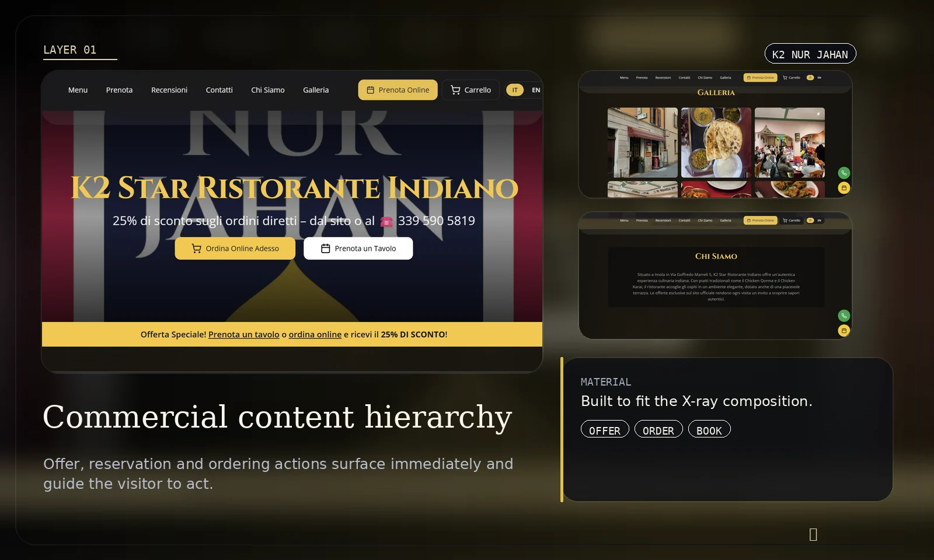Click Prenota Online in the Chi Siamo preview
The height and width of the screenshot is (560, 934).
tap(761, 220)
